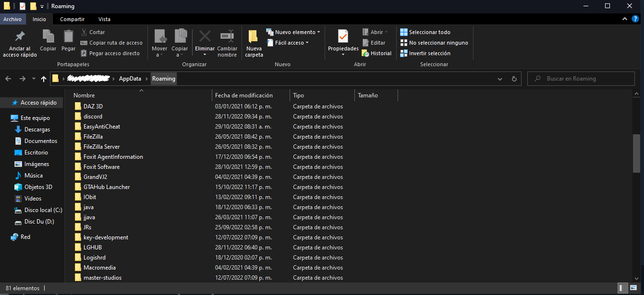The image size is (644, 295).
Task: Sort by Fecha de modificación column
Action: coord(244,95)
